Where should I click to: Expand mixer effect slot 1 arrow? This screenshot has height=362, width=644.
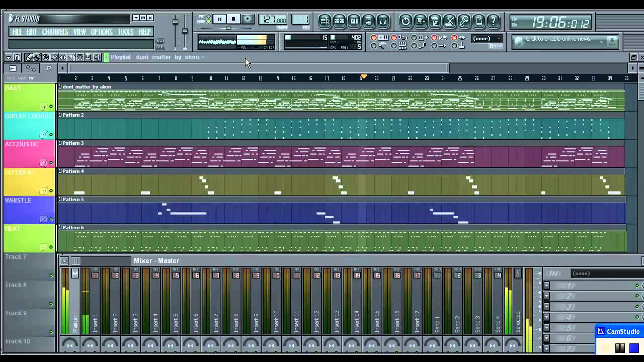[x=547, y=286]
